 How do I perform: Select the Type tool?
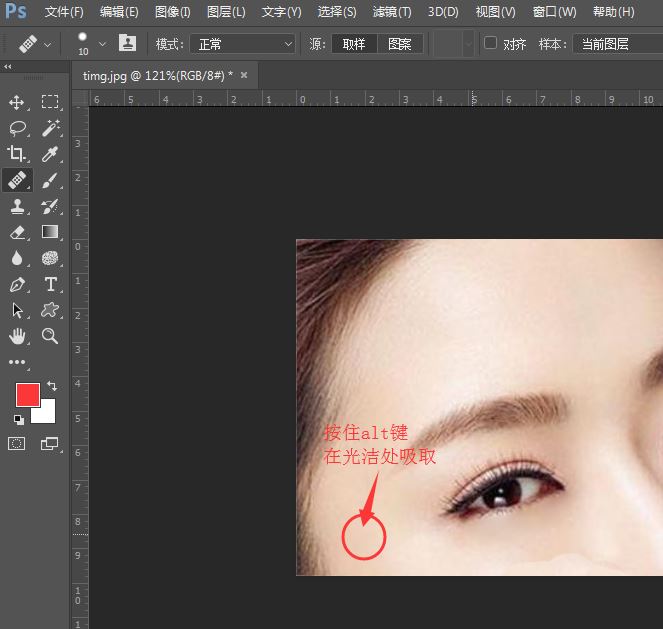[x=51, y=284]
